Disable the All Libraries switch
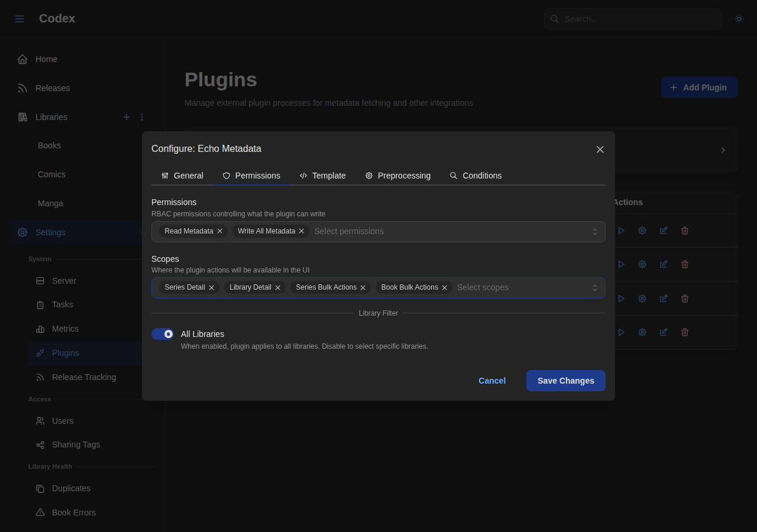Image resolution: width=757 pixels, height=532 pixels. [x=163, y=334]
